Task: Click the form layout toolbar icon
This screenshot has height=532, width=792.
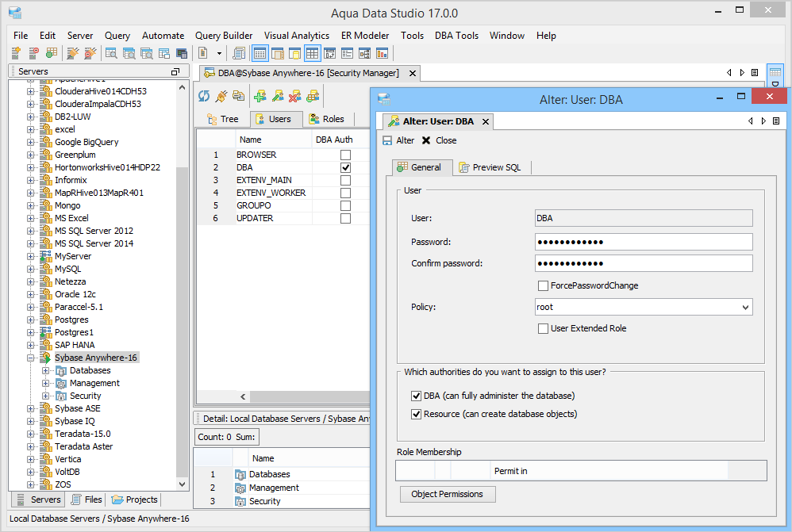Action: tap(347, 53)
